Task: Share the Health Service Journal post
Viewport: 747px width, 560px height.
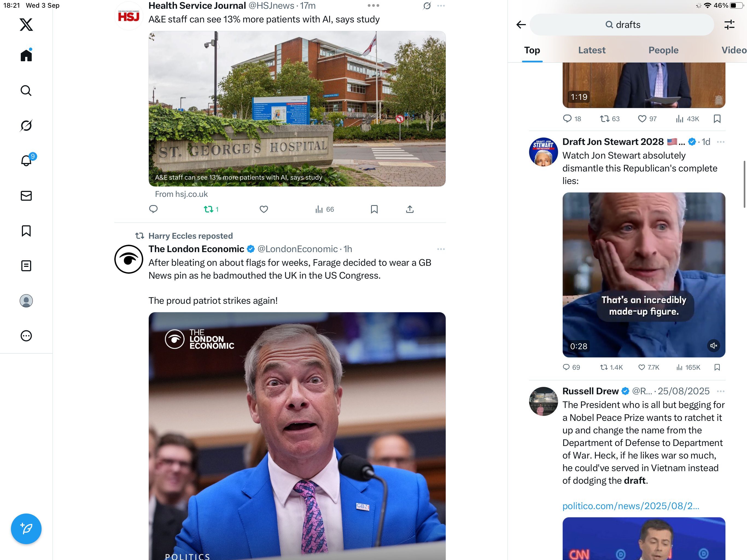Action: pos(410,209)
